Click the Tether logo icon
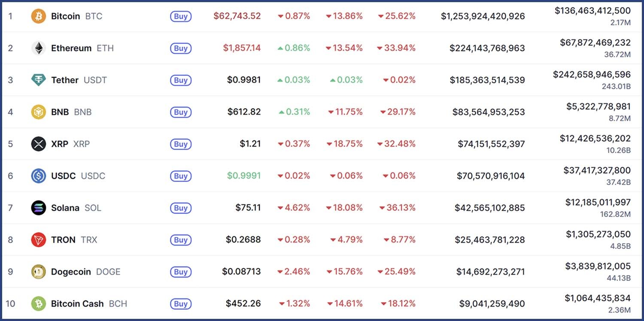 39,80
